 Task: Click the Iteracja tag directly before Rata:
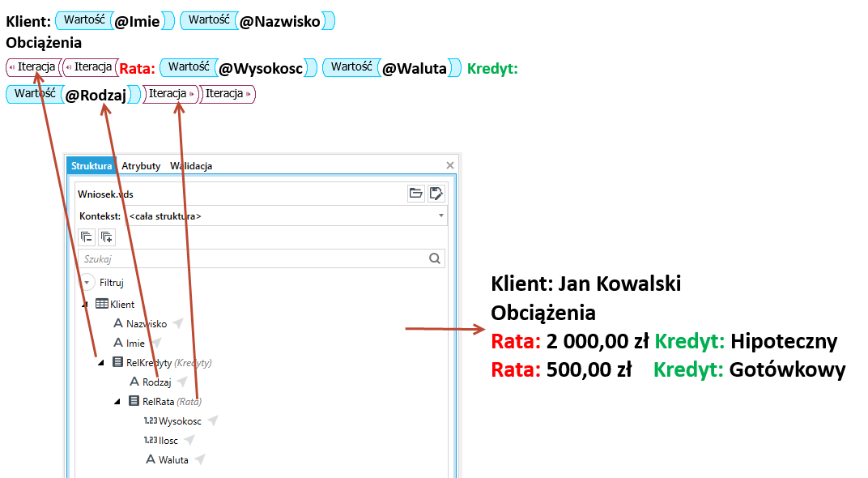click(x=91, y=67)
